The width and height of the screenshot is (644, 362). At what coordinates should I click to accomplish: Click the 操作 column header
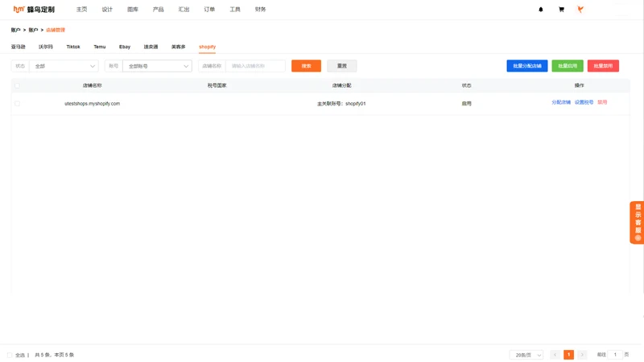[x=579, y=85]
